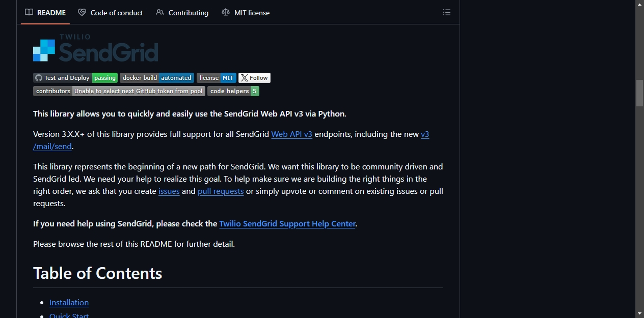Image resolution: width=644 pixels, height=318 pixels.
Task: Open the MIT license tab
Action: [246, 12]
